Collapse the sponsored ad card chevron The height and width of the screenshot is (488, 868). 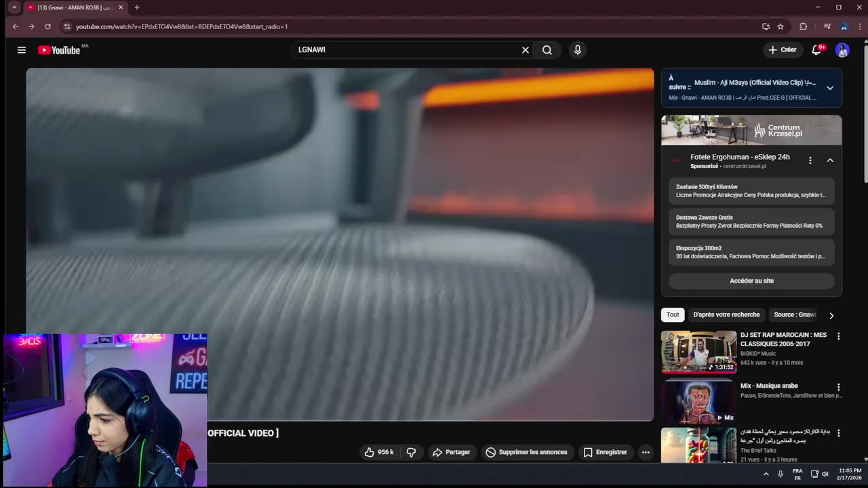(x=830, y=161)
